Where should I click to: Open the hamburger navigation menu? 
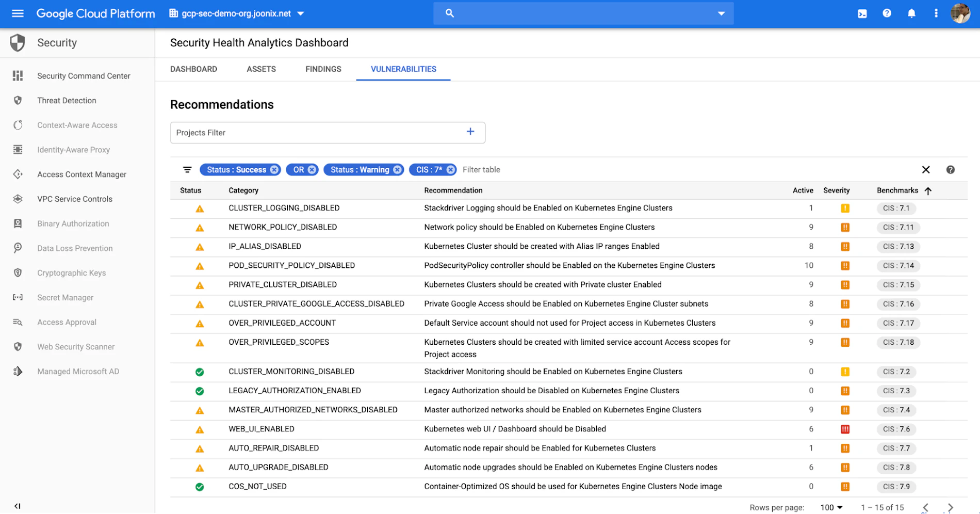tap(18, 13)
